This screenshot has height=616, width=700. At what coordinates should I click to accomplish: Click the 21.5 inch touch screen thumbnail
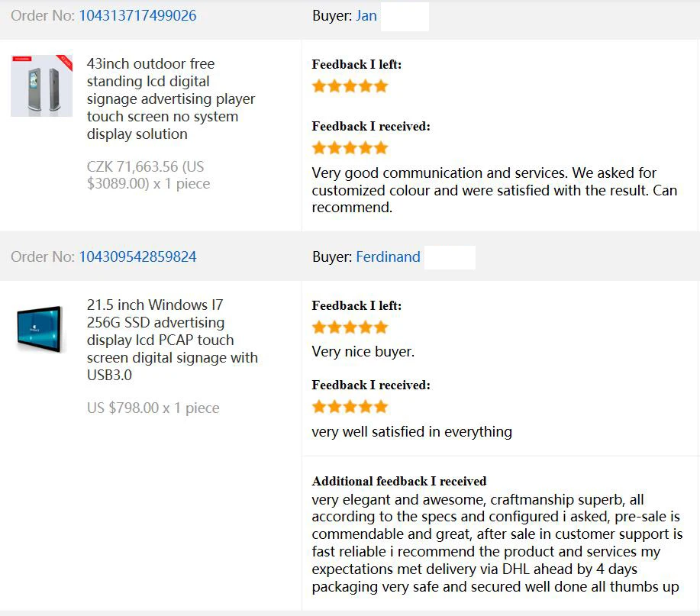tap(39, 329)
